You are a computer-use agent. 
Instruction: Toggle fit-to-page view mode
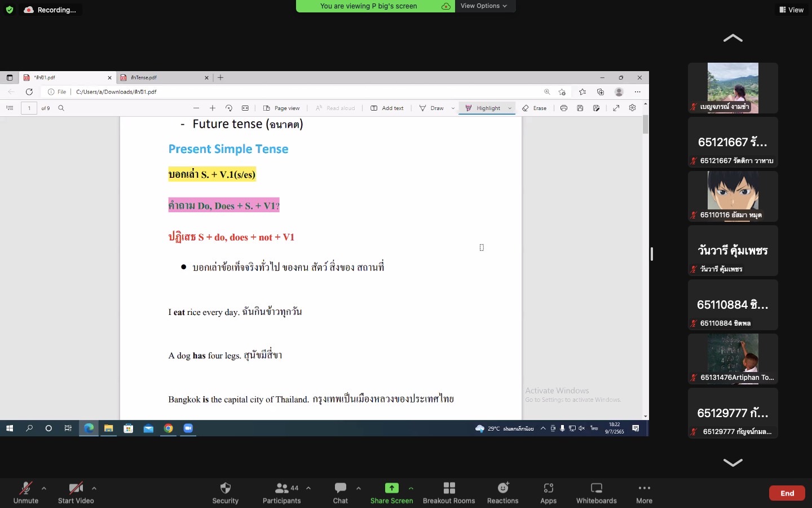(x=245, y=108)
